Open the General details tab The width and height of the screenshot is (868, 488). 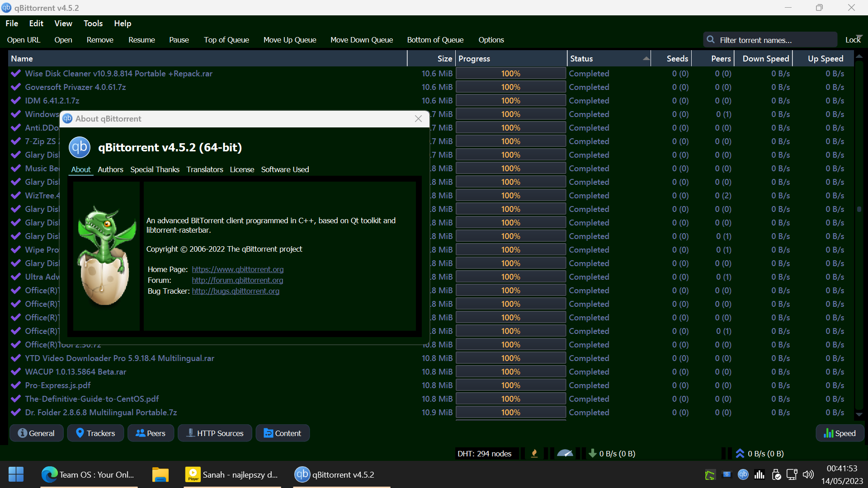[36, 433]
